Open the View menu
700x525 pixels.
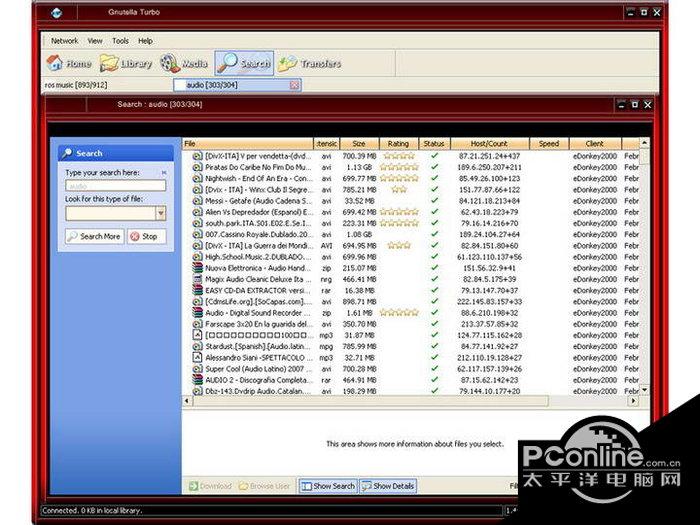(x=95, y=41)
